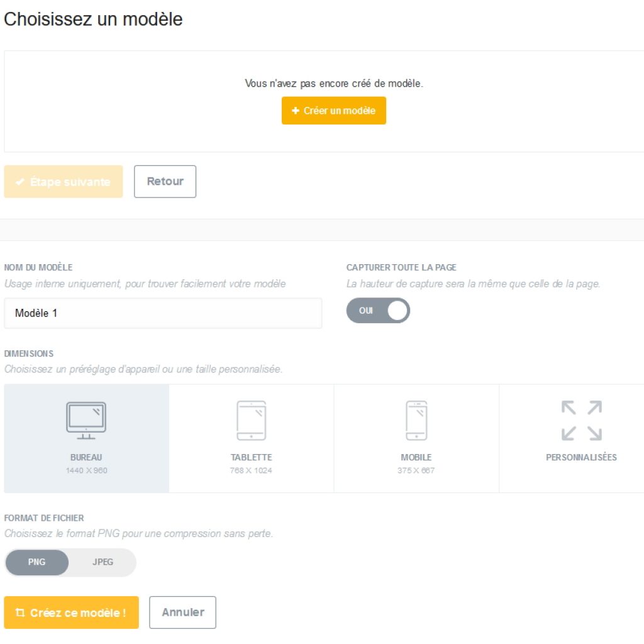The image size is (644, 644).
Task: Cancel with the Annuler button
Action: pyautogui.click(x=182, y=613)
